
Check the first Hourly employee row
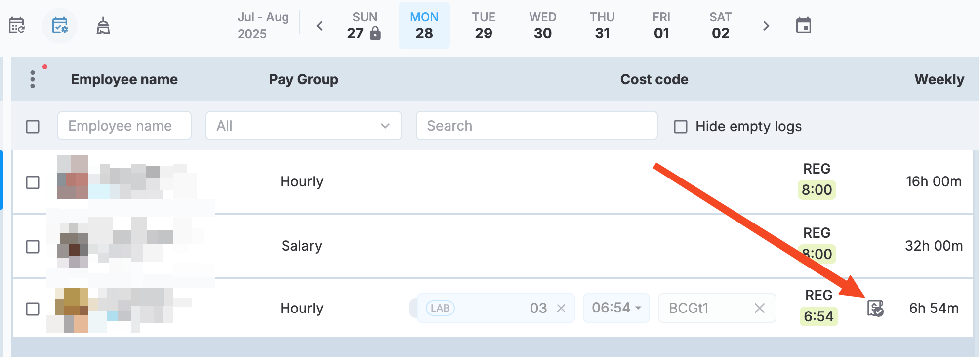point(33,182)
